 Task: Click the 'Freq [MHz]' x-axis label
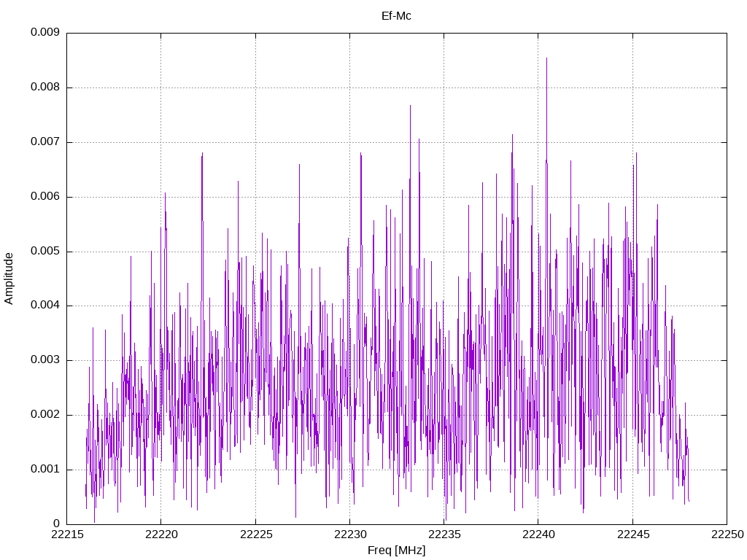[396, 551]
